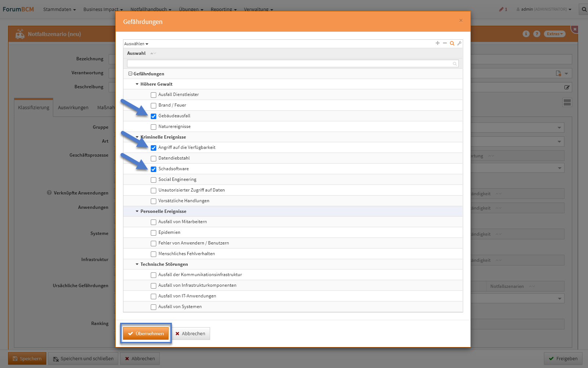Viewport: 588px width, 368px height.
Task: Deselect the Schadsoftware checkbox
Action: tap(154, 169)
